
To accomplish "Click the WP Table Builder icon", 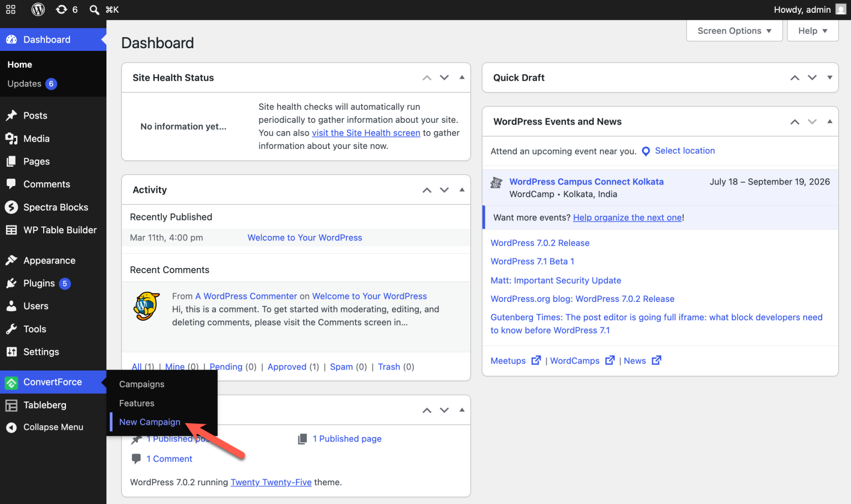I will pos(11,230).
